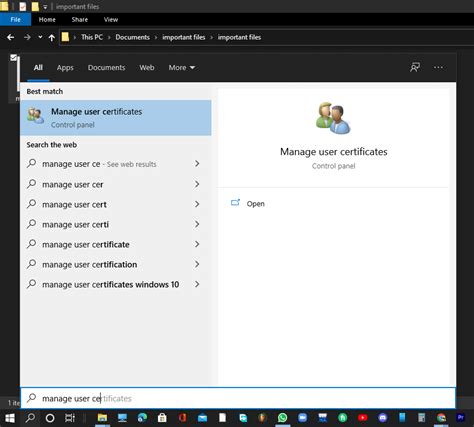This screenshot has width=474, height=427.
Task: Open search panel options three-dots menu
Action: click(438, 67)
